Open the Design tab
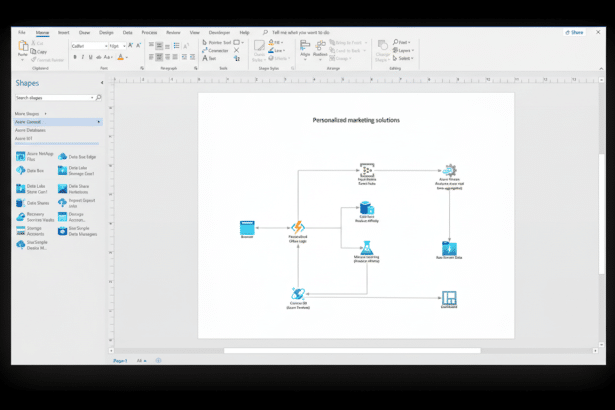The width and height of the screenshot is (615, 410). pyautogui.click(x=106, y=33)
